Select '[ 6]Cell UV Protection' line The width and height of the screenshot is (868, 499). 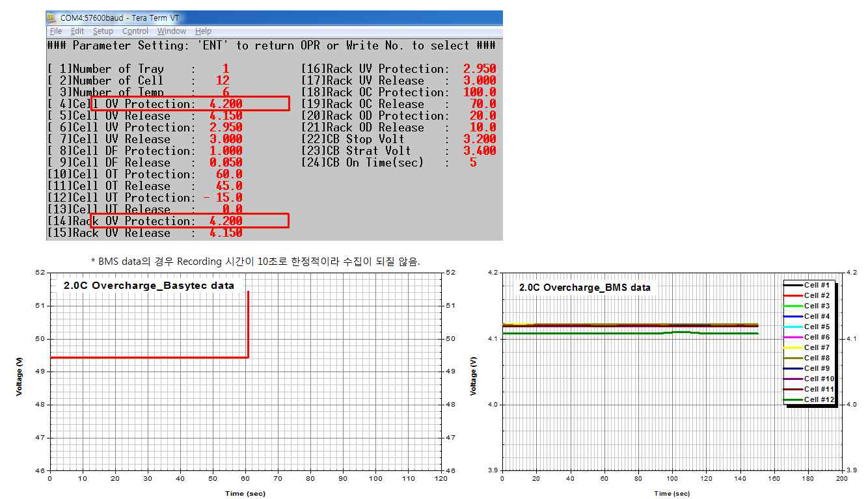145,128
